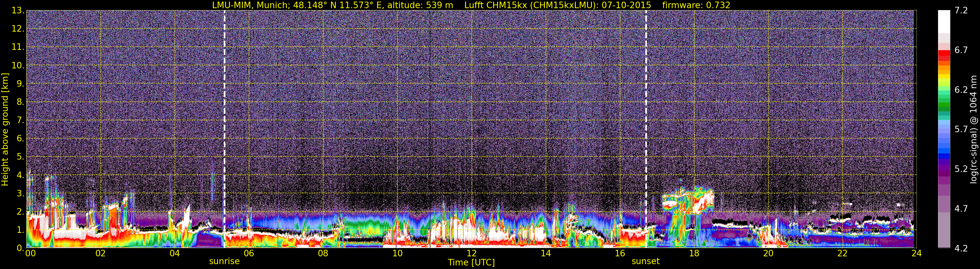The width and height of the screenshot is (980, 269).
Task: Click the '16' time axis tick label
Action: [x=620, y=253]
